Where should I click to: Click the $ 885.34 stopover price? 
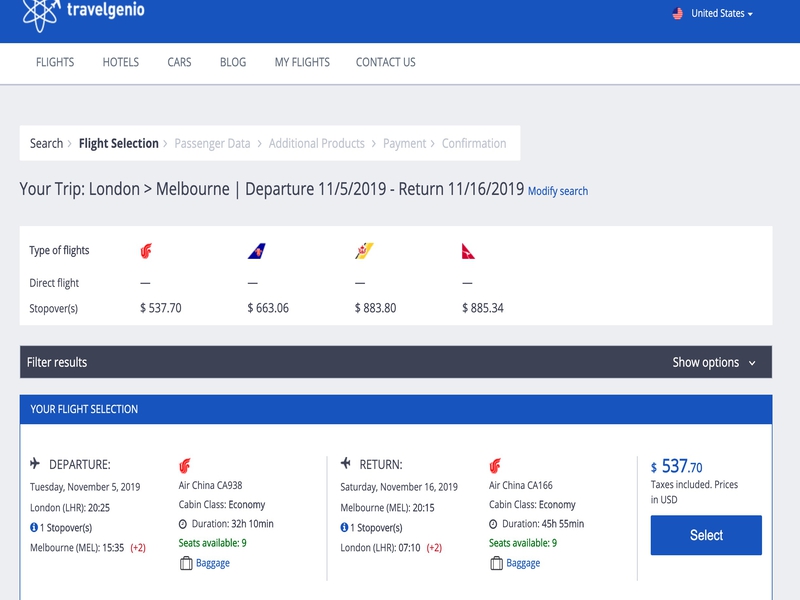483,308
